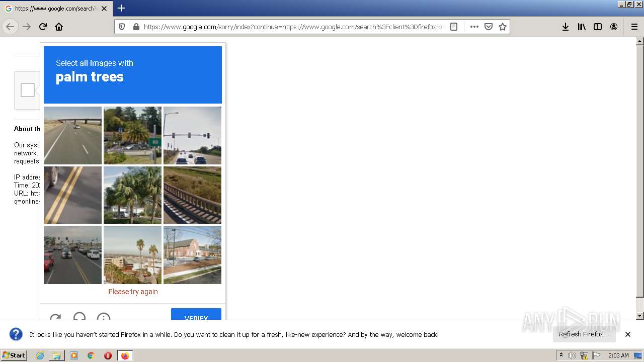
Task: Close the Google search tab
Action: pyautogui.click(x=104, y=9)
